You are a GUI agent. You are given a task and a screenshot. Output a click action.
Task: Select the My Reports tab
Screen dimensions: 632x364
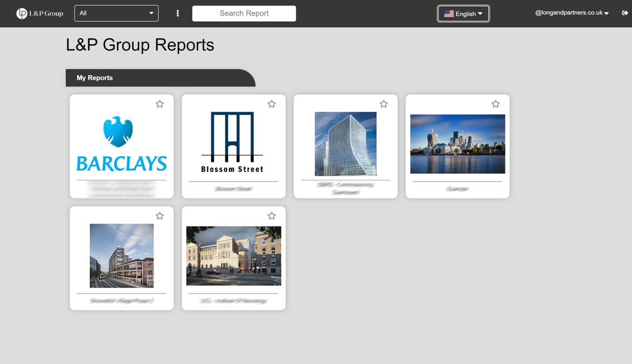(95, 78)
